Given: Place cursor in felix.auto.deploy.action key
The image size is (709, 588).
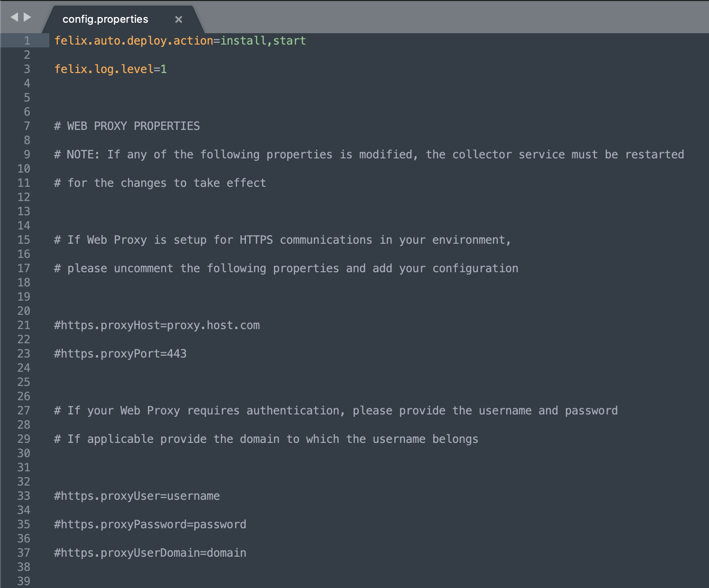Looking at the screenshot, I should tap(134, 41).
